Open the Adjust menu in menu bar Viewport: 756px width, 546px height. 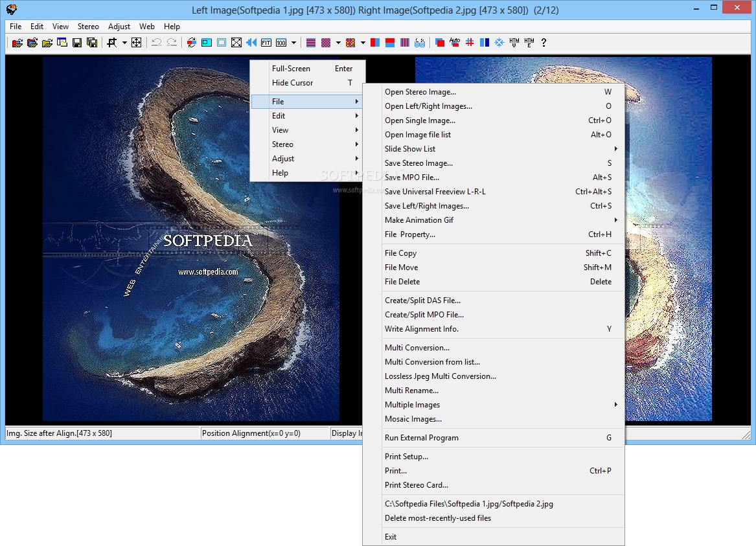coord(119,27)
